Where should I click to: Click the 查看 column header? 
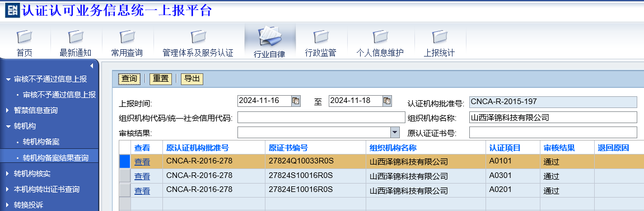142,148
